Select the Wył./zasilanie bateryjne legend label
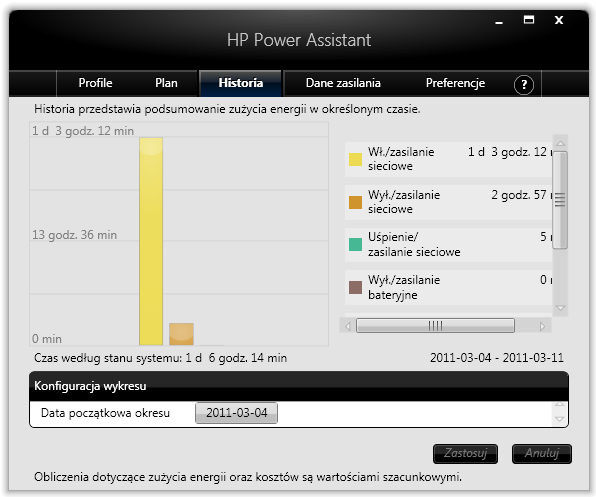This screenshot has width=596, height=497. [x=404, y=287]
